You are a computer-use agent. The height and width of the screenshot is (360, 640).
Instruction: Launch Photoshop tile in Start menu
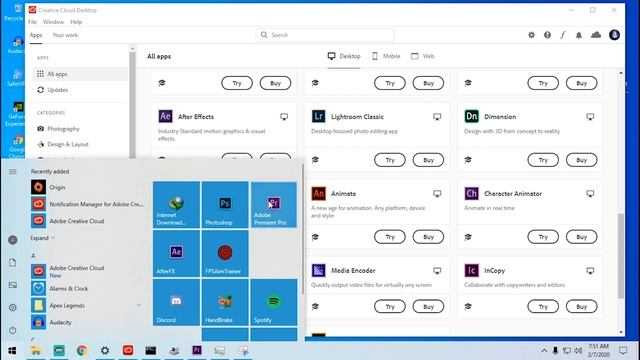(225, 204)
